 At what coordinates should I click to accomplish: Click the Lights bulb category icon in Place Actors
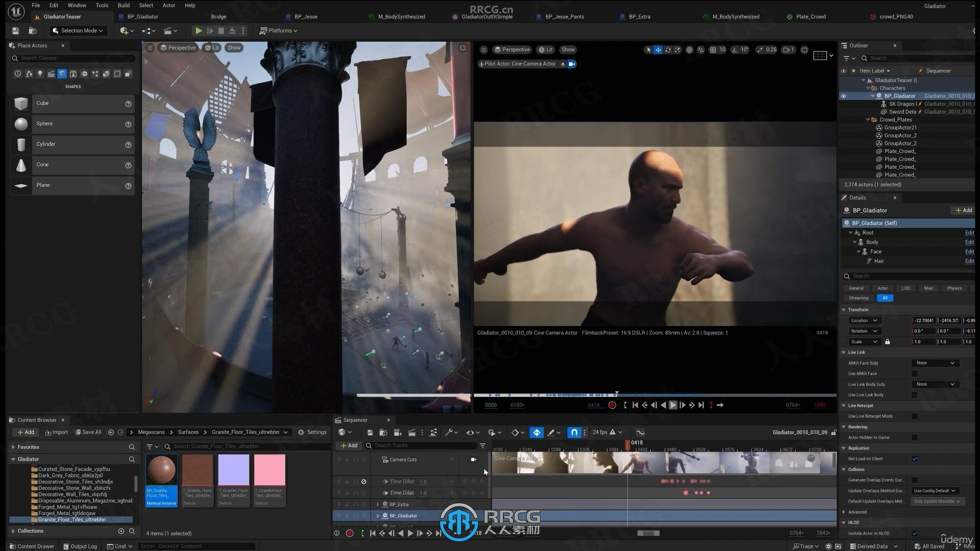[x=40, y=74]
